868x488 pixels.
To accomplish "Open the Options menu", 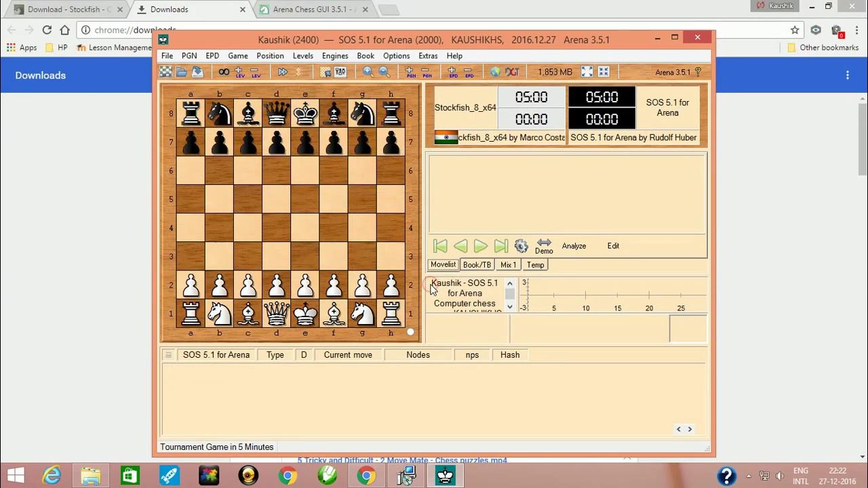I will coord(397,56).
